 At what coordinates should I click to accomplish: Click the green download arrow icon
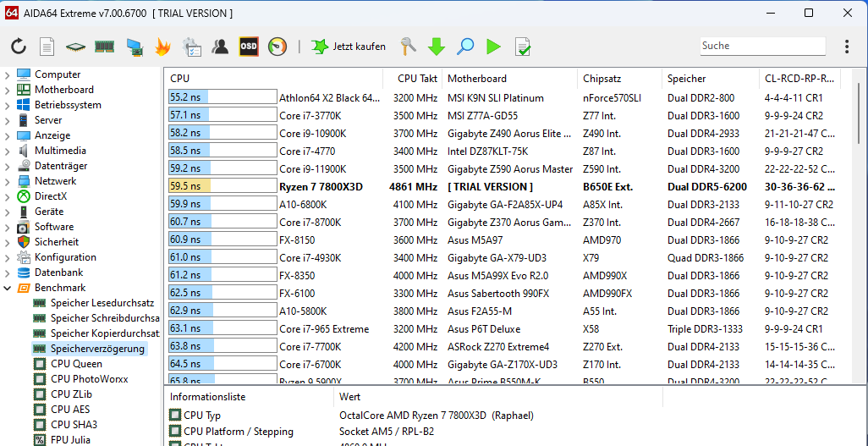pyautogui.click(x=437, y=47)
